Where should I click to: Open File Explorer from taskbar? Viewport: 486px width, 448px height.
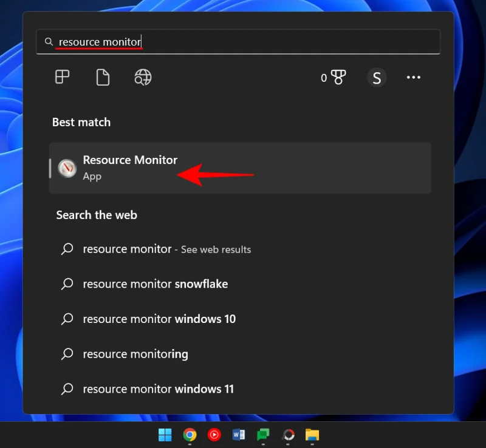click(312, 435)
